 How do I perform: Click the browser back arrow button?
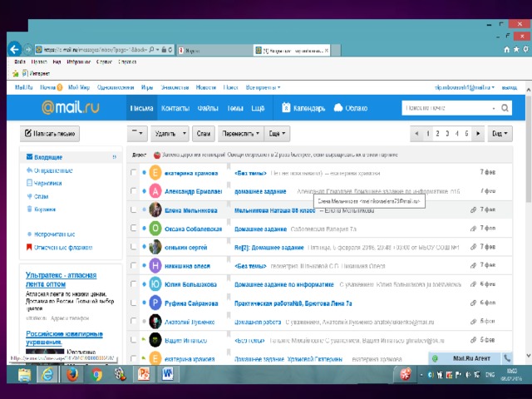pyautogui.click(x=14, y=50)
